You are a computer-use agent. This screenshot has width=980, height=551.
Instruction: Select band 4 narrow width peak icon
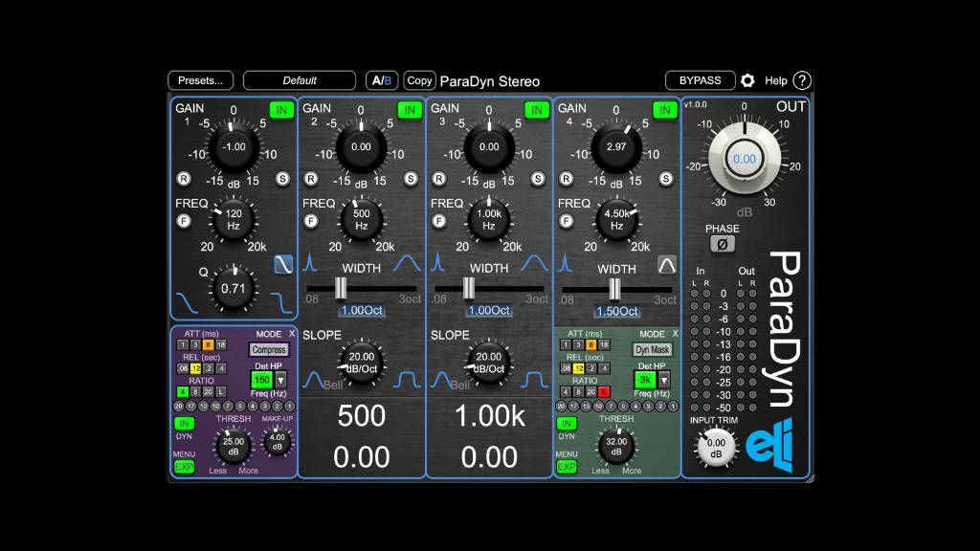point(566,262)
